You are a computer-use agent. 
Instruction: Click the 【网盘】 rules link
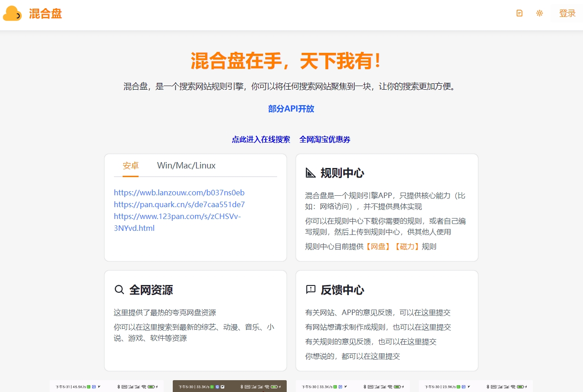click(x=378, y=247)
